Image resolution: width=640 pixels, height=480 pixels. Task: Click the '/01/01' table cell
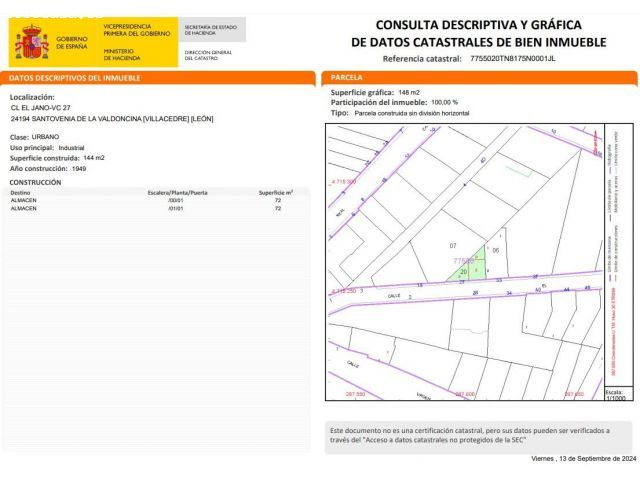[176, 209]
